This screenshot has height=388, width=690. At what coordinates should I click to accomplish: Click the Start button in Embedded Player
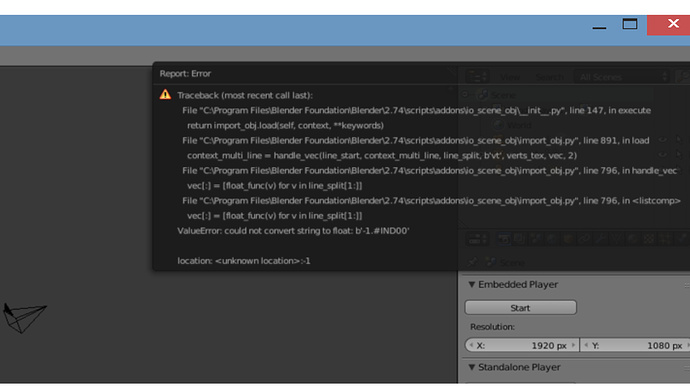tap(521, 308)
